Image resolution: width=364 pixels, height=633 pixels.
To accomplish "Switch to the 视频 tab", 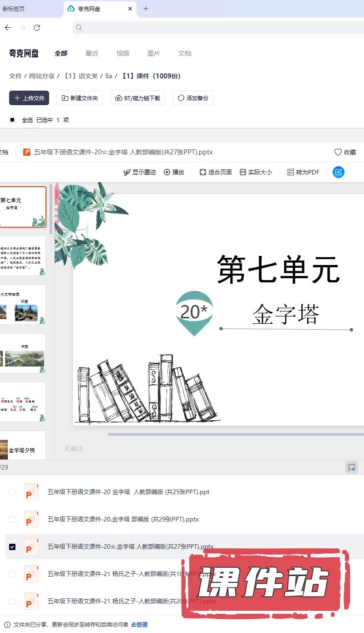I will pyautogui.click(x=123, y=53).
